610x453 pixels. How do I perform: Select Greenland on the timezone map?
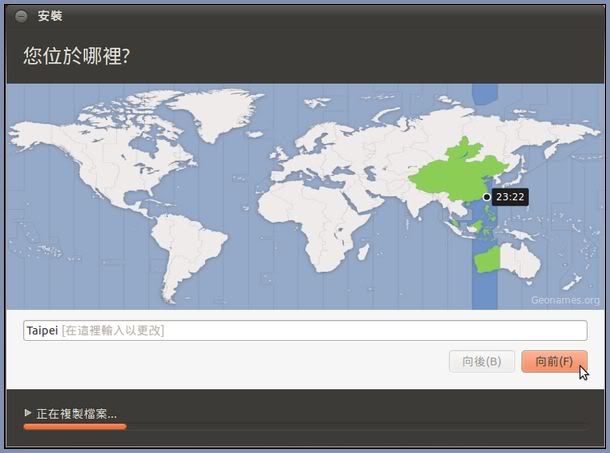coord(218,113)
